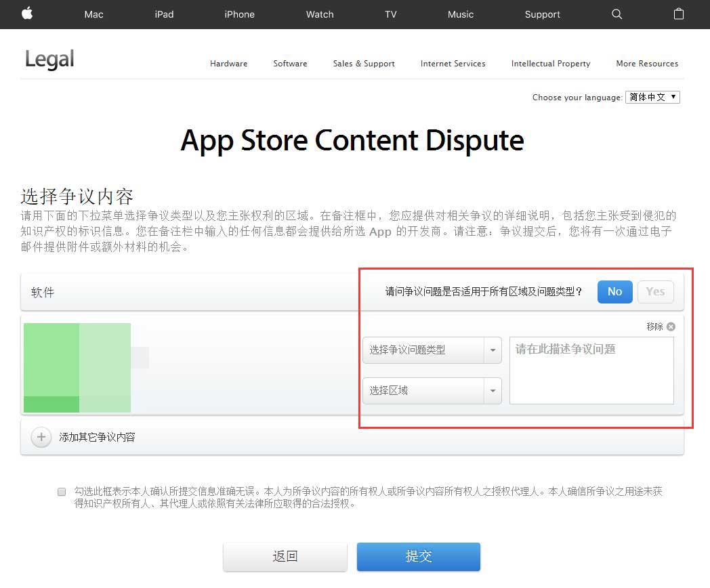710x588 pixels.
Task: Expand the 选择区域 dropdown
Action: coord(432,391)
